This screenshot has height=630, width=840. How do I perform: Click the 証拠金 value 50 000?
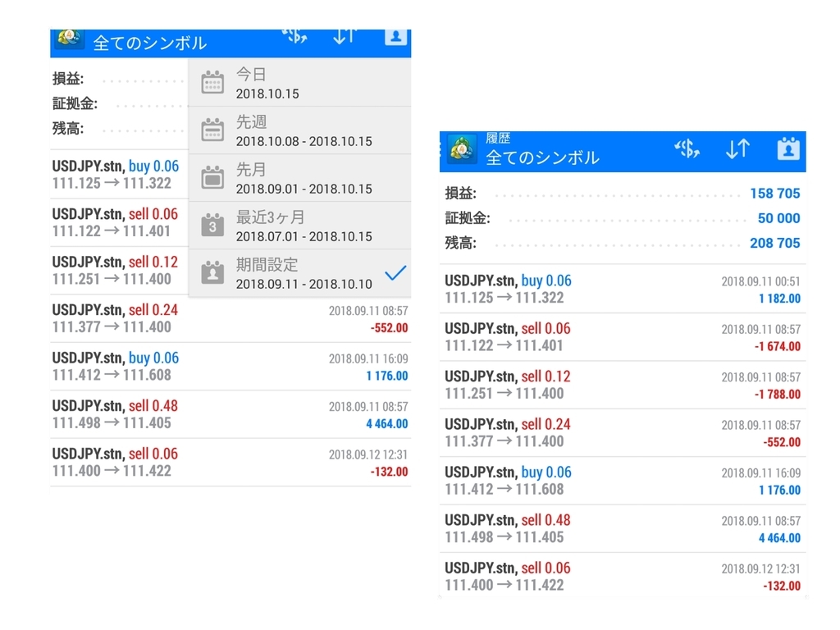pos(778,218)
